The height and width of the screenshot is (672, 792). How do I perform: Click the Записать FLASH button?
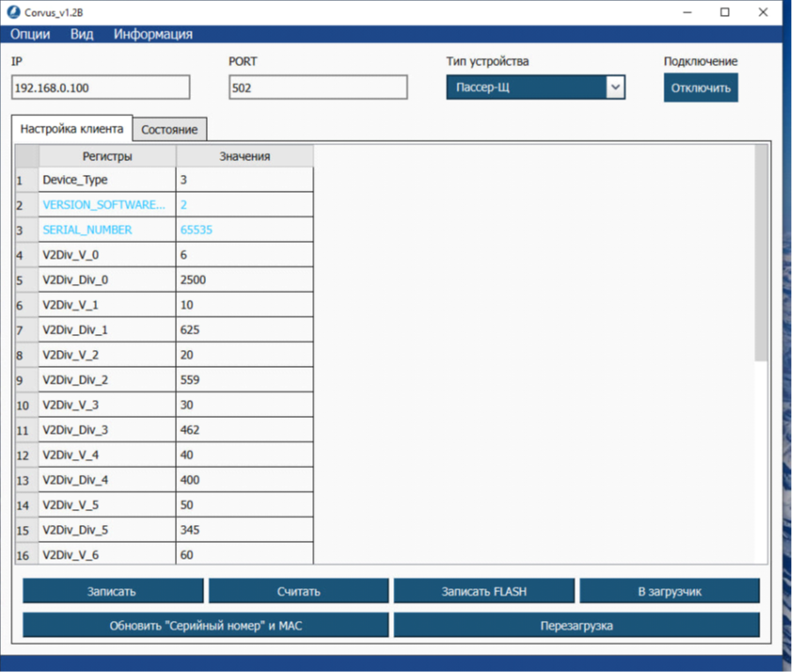(x=484, y=591)
